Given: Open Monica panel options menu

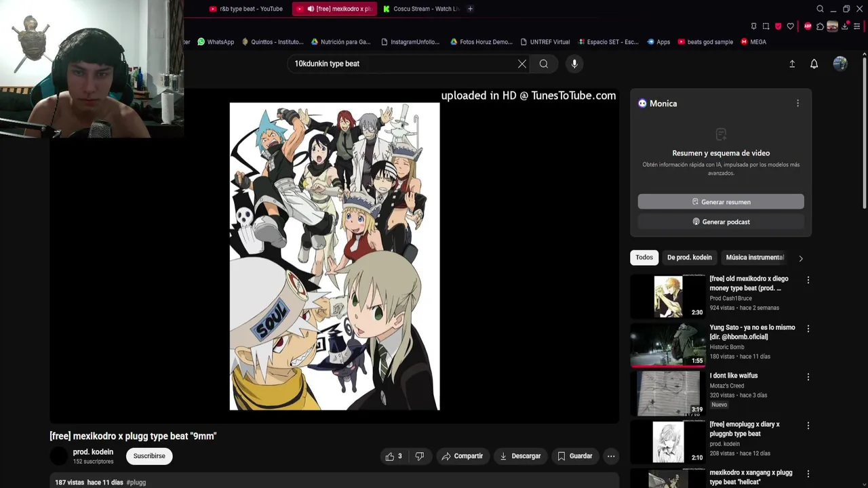Looking at the screenshot, I should tap(797, 103).
